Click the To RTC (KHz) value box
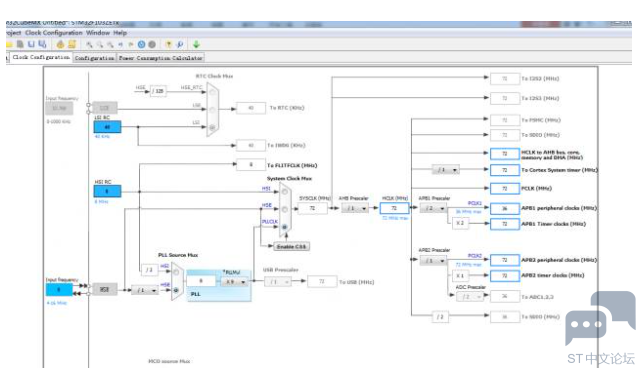 pos(251,108)
